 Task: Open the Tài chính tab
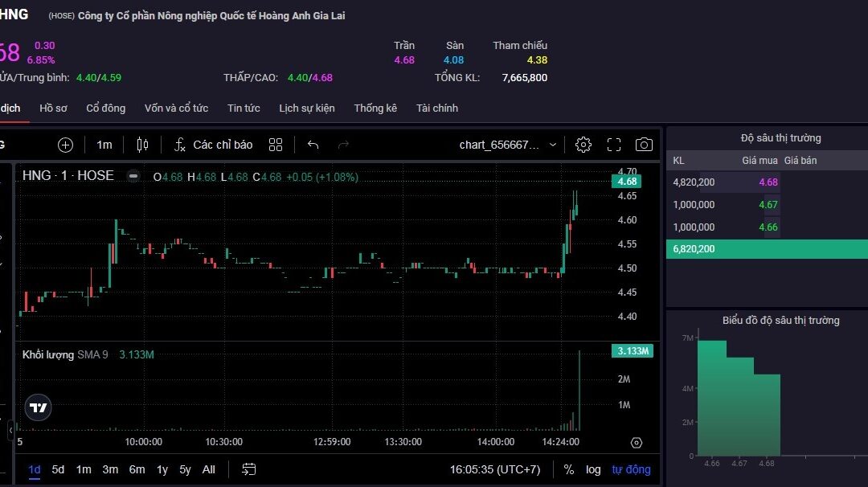point(436,108)
